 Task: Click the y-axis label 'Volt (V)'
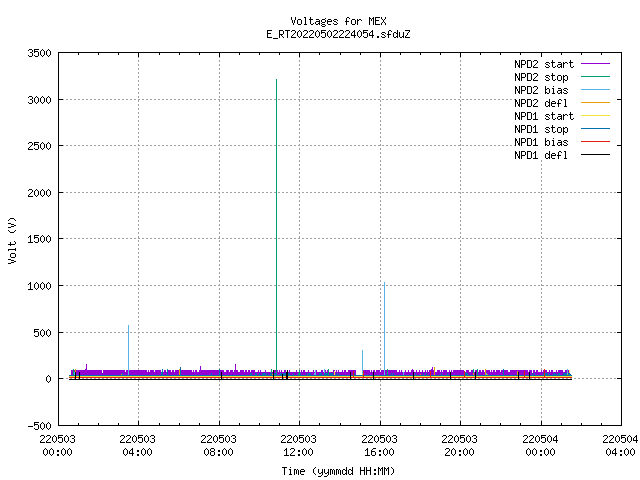(13, 240)
